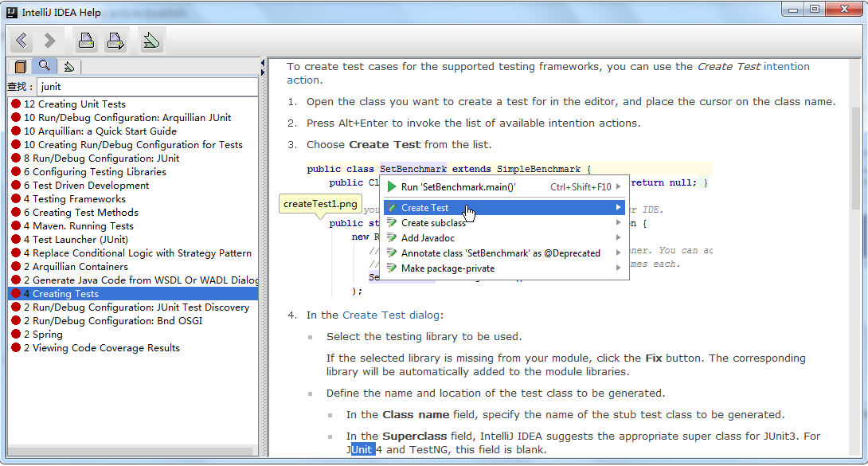Screen dimensions: 868x466
Task: Click the content pane vertical scrollbar
Action: click(856, 159)
